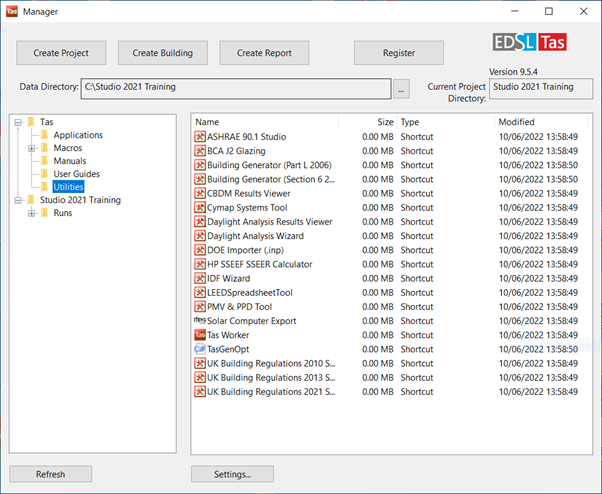Sort list by Type column header

tap(446, 122)
